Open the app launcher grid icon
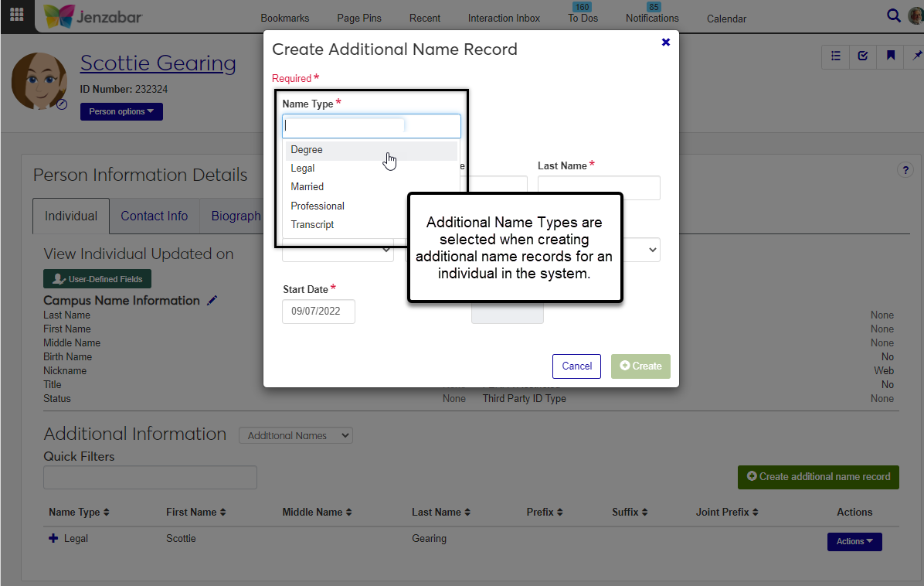924x586 pixels. (16, 15)
